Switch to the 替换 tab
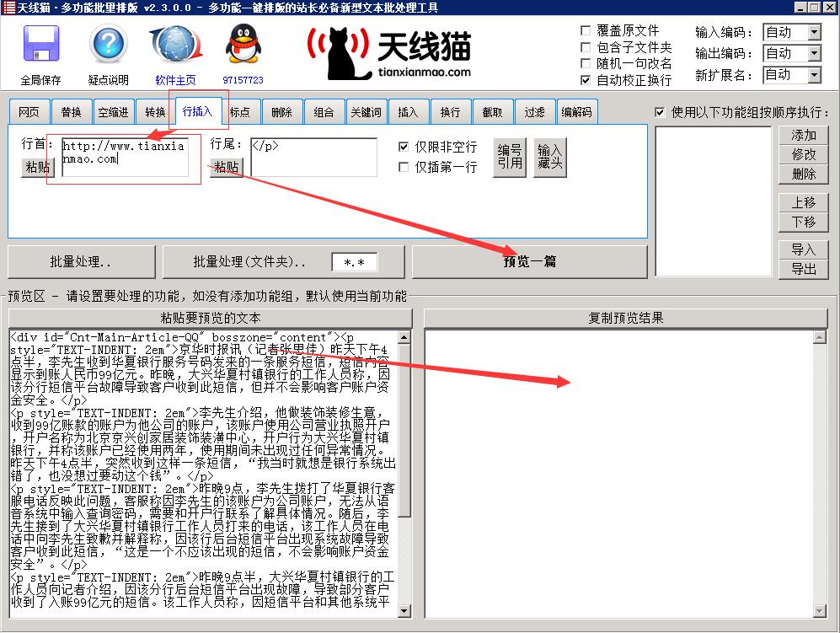 pos(72,112)
